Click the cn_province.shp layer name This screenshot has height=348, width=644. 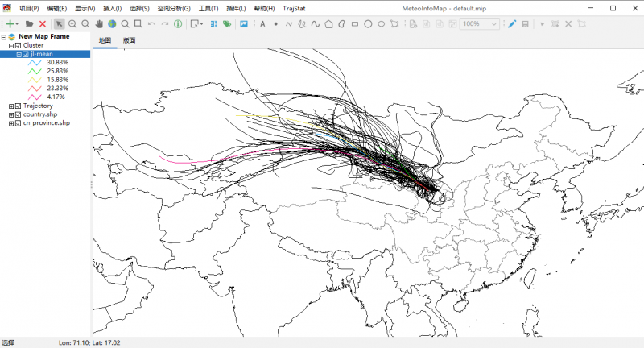(47, 123)
